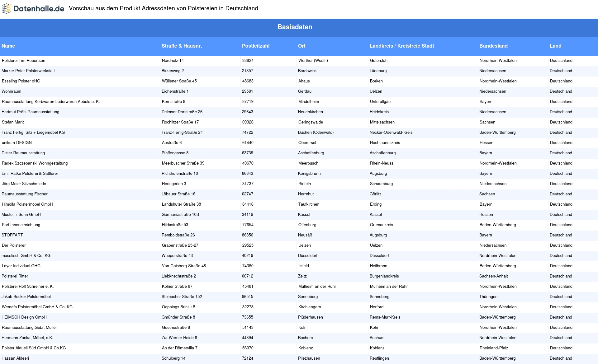Click street cell 'An der Römervilla 7'

pyautogui.click(x=180, y=348)
